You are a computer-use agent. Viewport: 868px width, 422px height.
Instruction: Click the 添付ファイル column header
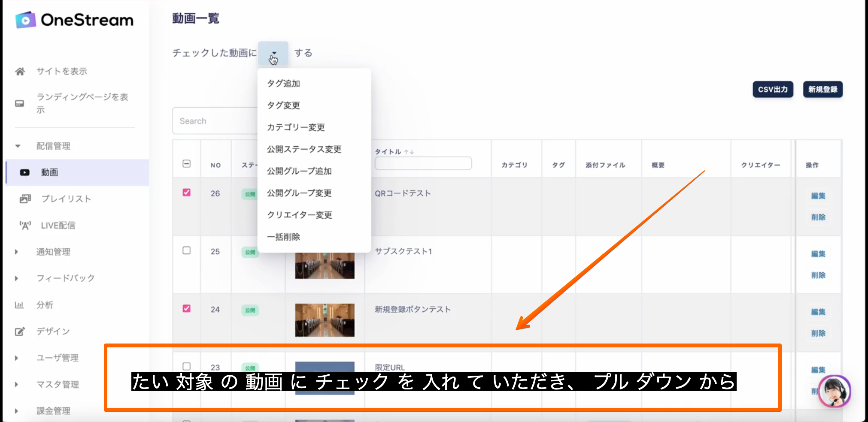tap(605, 165)
